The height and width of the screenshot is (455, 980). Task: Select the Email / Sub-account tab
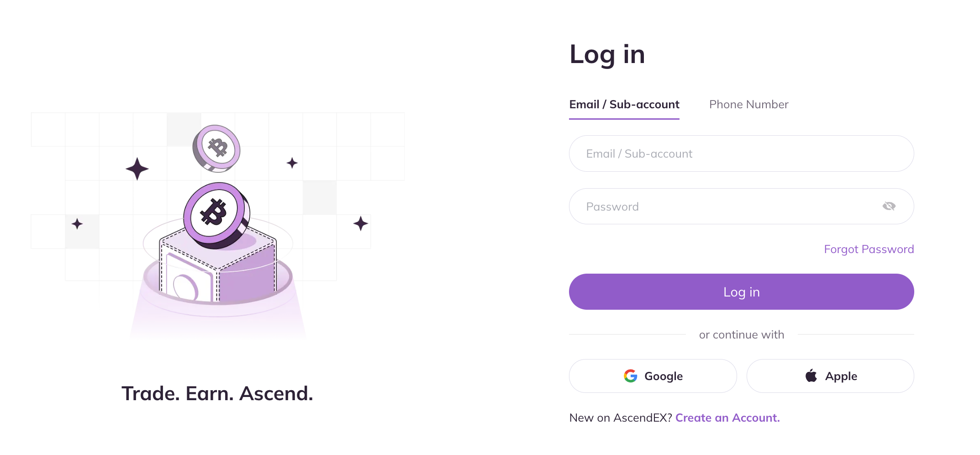(624, 105)
